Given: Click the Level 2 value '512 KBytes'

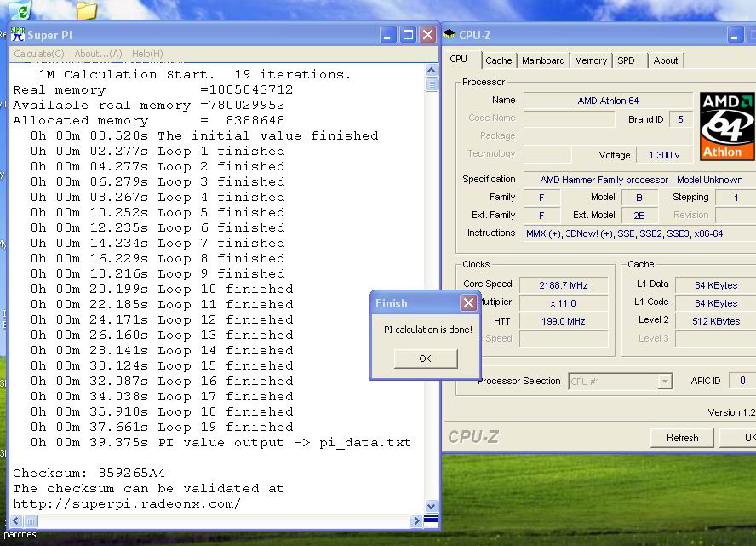Looking at the screenshot, I should 716,321.
